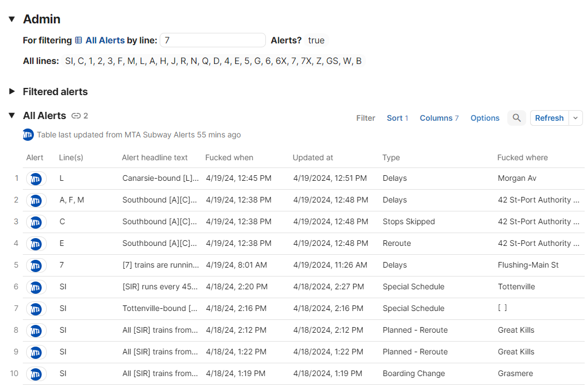Viewport: 588px width, 385px height.
Task: Click the MTA logo beside table update status
Action: pos(28,135)
